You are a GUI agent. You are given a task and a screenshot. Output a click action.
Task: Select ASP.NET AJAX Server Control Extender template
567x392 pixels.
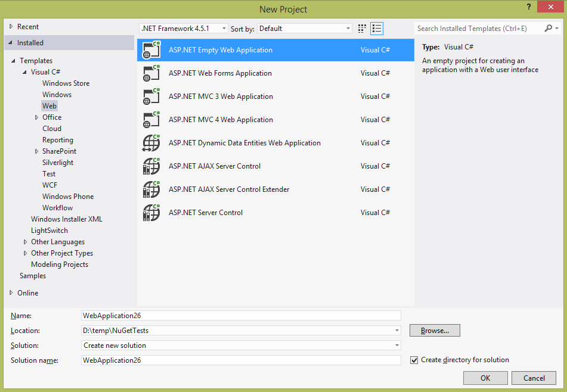click(275, 189)
